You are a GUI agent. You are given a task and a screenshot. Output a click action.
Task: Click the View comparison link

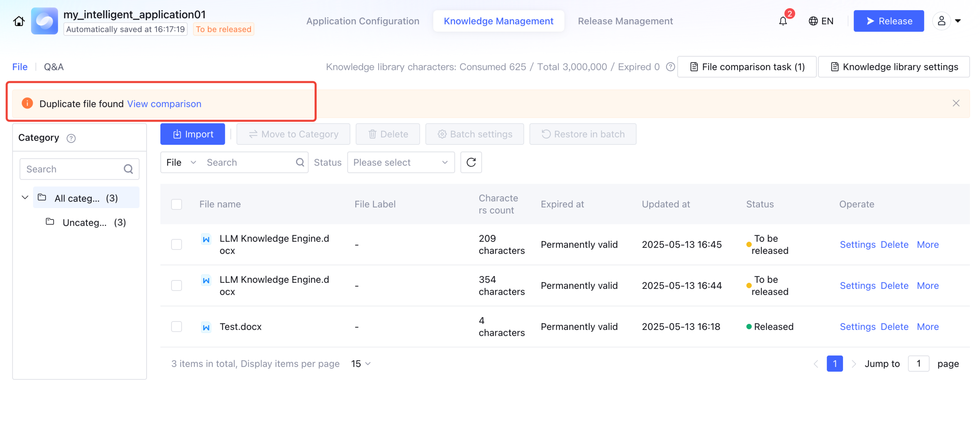point(164,104)
